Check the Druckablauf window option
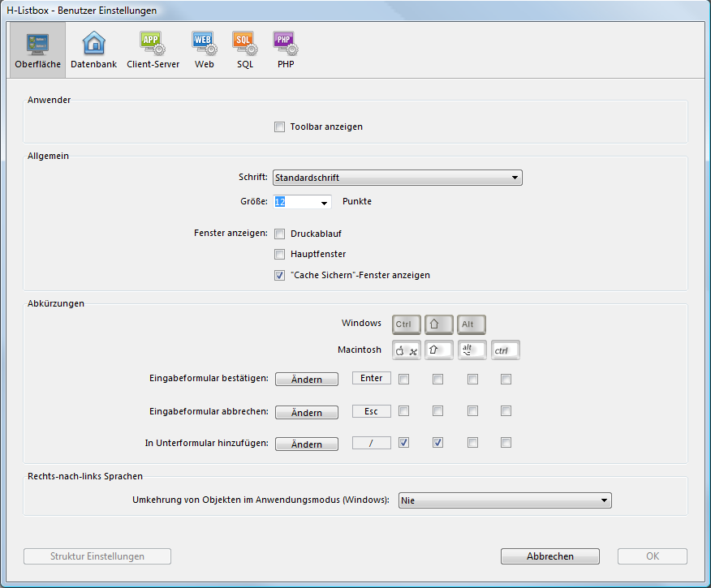The image size is (711, 588). 279,234
